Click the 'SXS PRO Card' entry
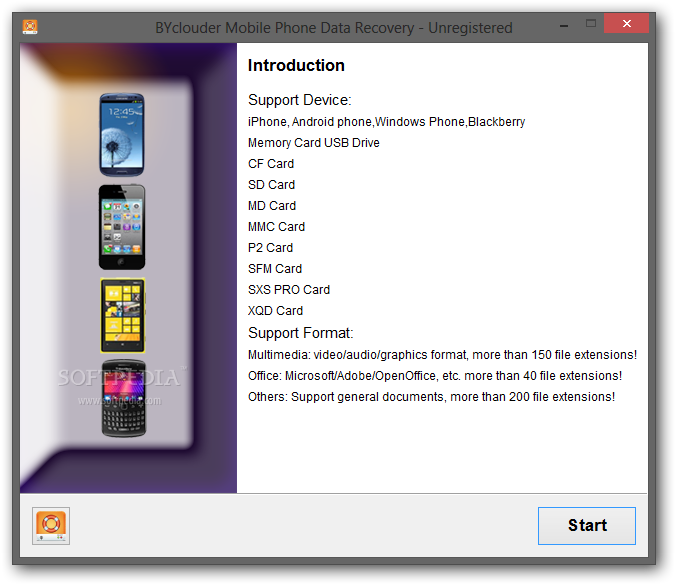Screen dimensions: 676x585 289,290
